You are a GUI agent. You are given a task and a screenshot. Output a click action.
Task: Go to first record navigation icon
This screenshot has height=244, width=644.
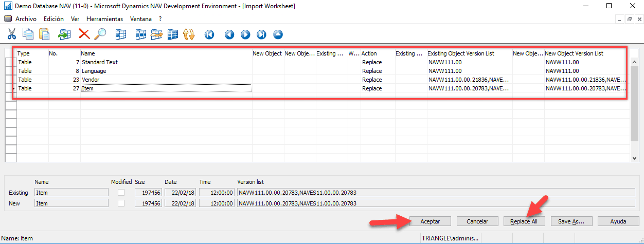(x=209, y=34)
